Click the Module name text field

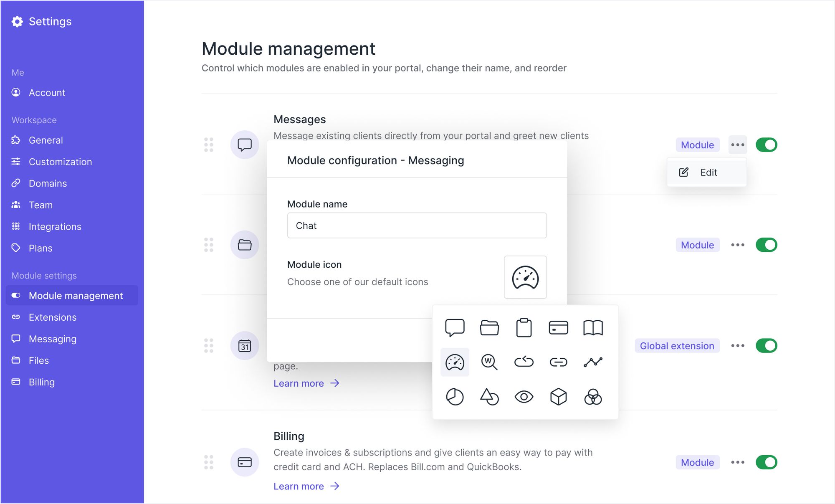point(417,225)
